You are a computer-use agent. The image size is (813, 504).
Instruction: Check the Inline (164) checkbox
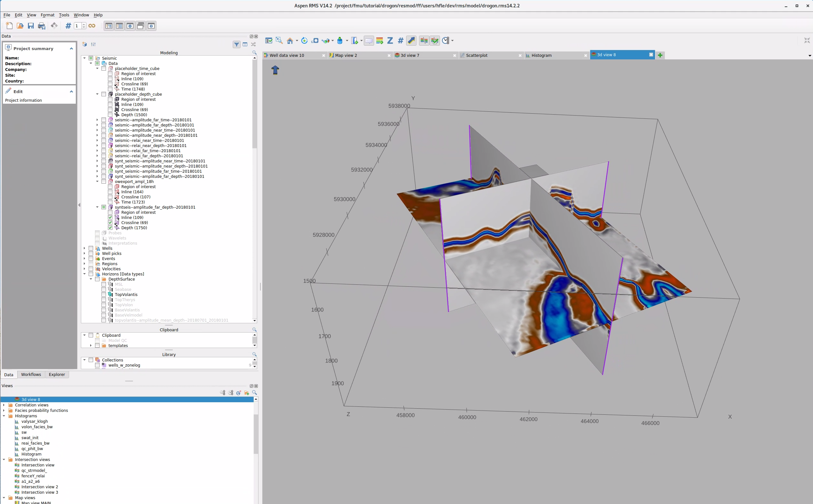pos(110,192)
